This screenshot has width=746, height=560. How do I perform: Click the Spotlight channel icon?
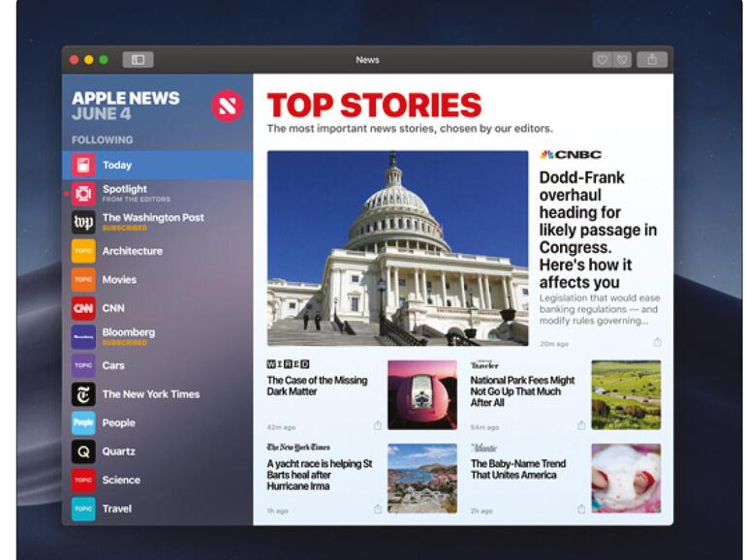[x=83, y=194]
